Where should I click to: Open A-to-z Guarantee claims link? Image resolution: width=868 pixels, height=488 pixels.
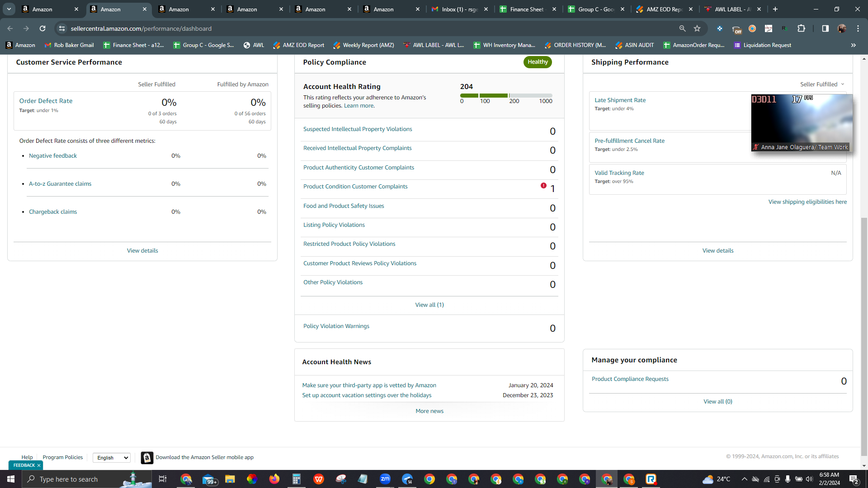tap(60, 184)
